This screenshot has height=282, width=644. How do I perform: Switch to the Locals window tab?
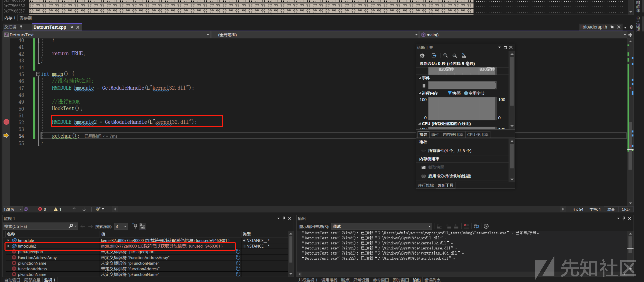[32, 280]
